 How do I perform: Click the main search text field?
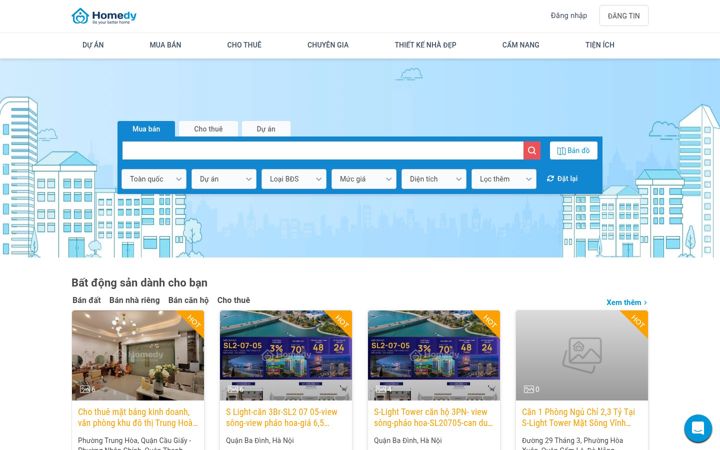pos(323,151)
